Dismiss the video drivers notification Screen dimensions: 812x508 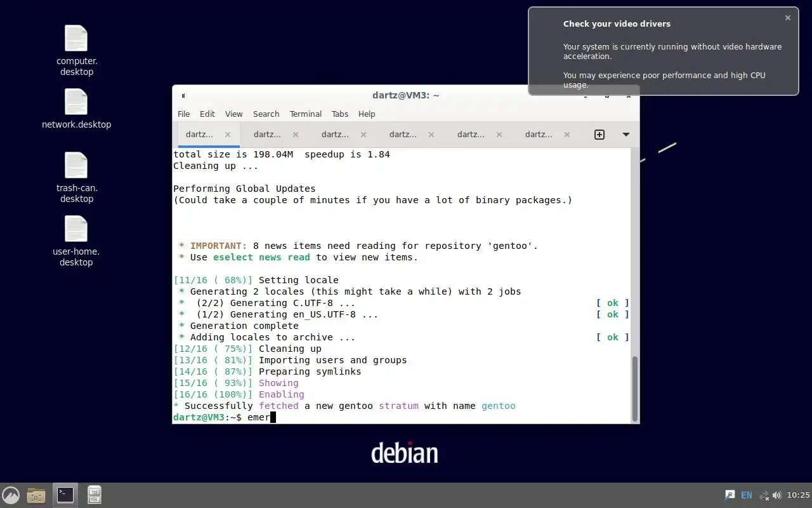point(788,18)
